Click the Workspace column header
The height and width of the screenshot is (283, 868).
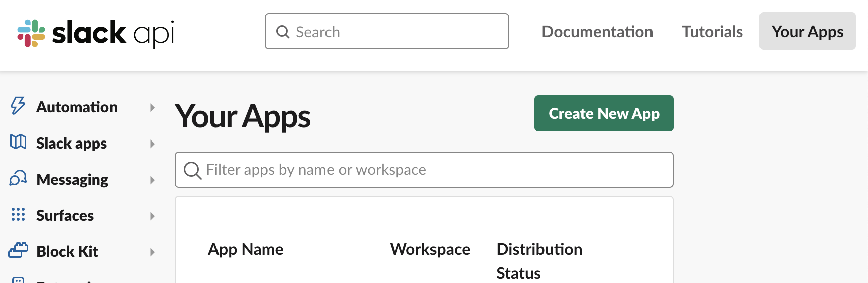tap(430, 249)
